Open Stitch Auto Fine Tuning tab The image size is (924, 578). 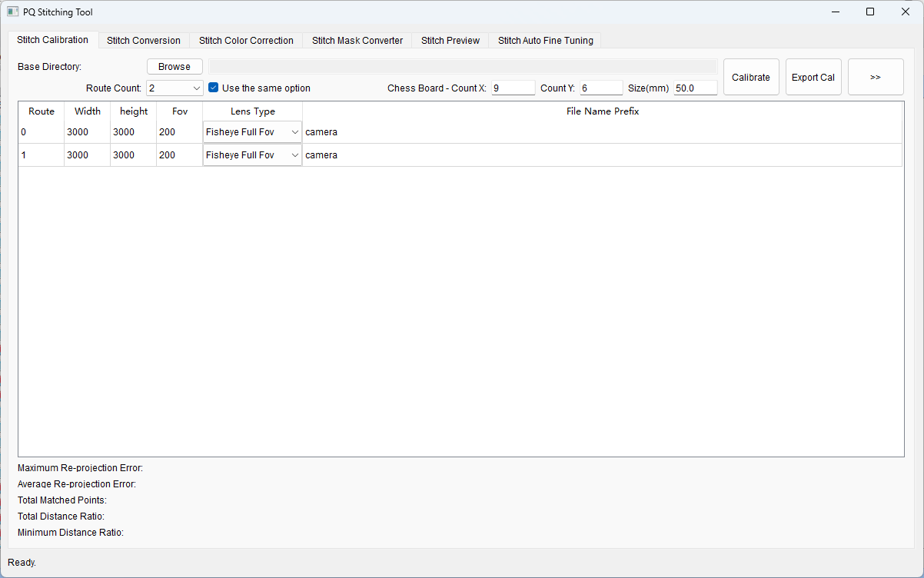click(x=545, y=41)
